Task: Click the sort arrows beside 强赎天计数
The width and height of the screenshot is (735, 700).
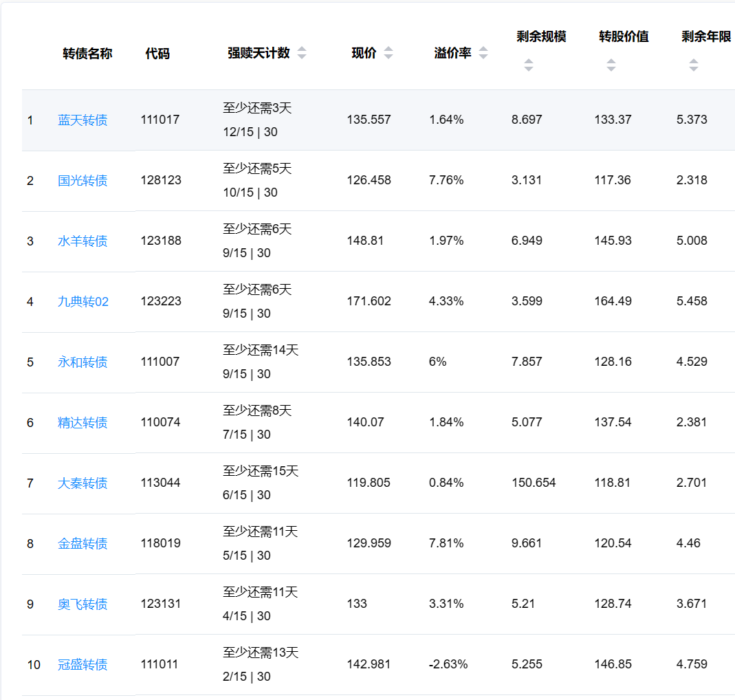Action: (x=302, y=54)
